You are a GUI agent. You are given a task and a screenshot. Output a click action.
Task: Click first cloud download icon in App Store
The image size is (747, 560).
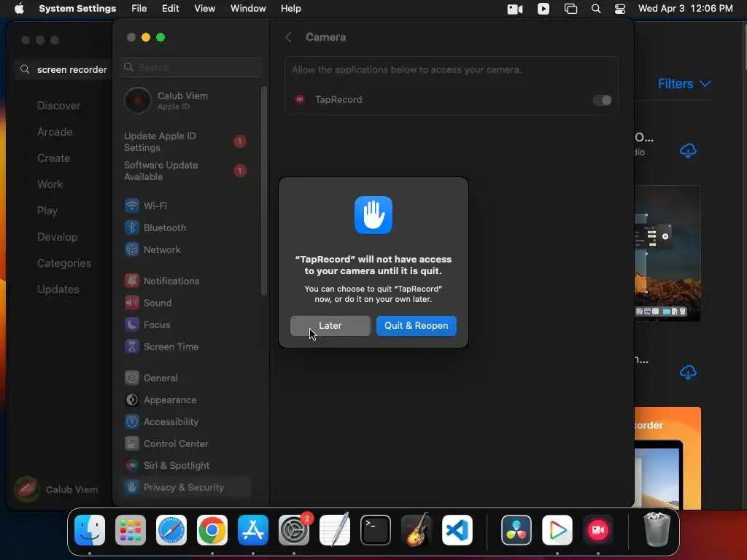(x=688, y=151)
